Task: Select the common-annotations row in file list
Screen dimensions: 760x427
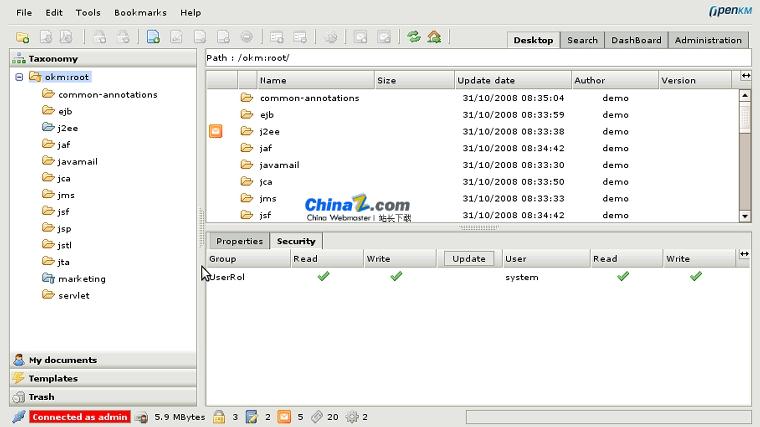Action: click(x=473, y=98)
